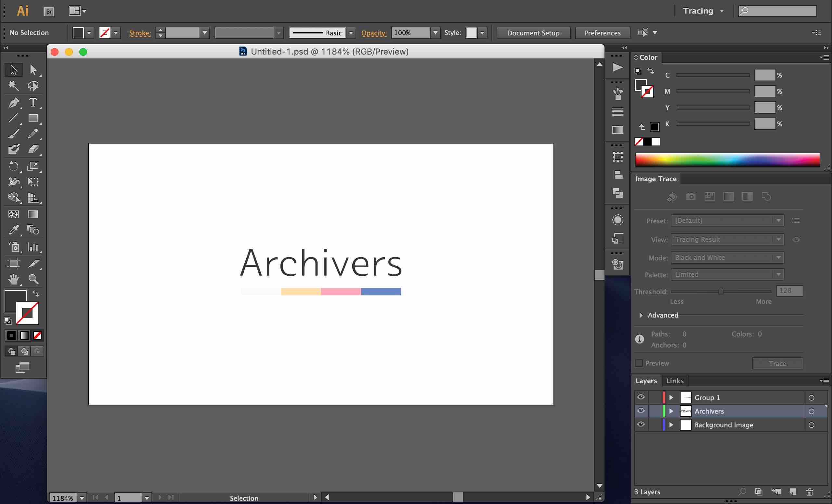This screenshot has width=832, height=504.
Task: Open Document Setup
Action: tap(533, 33)
